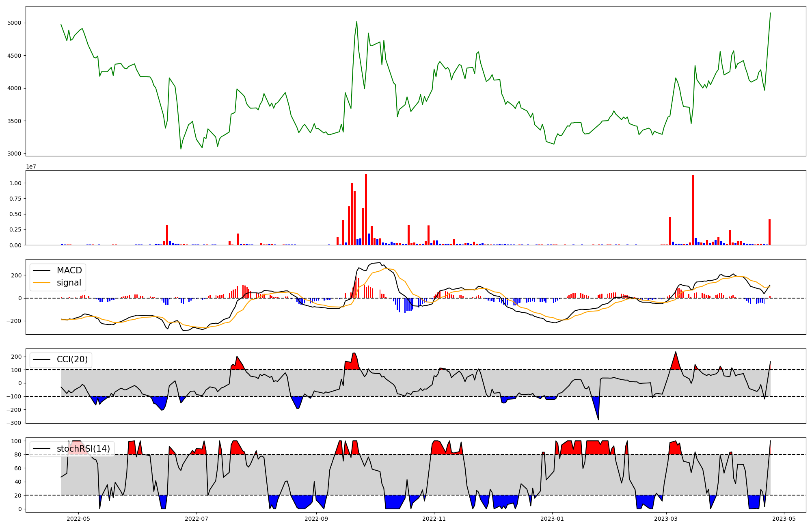Click the 2022-09 x-axis date label
The height and width of the screenshot is (528, 812).
(316, 518)
